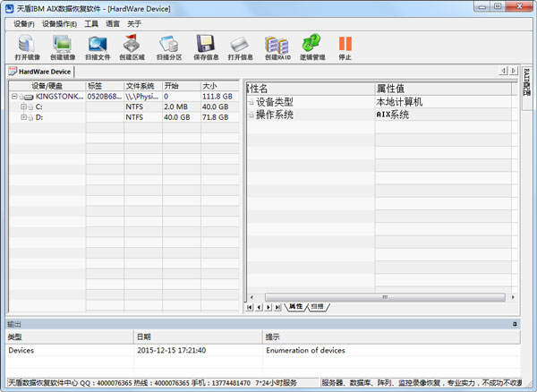537x392 pixels.
Task: Click the previous-tab navigation arrow button
Action: tap(259, 307)
